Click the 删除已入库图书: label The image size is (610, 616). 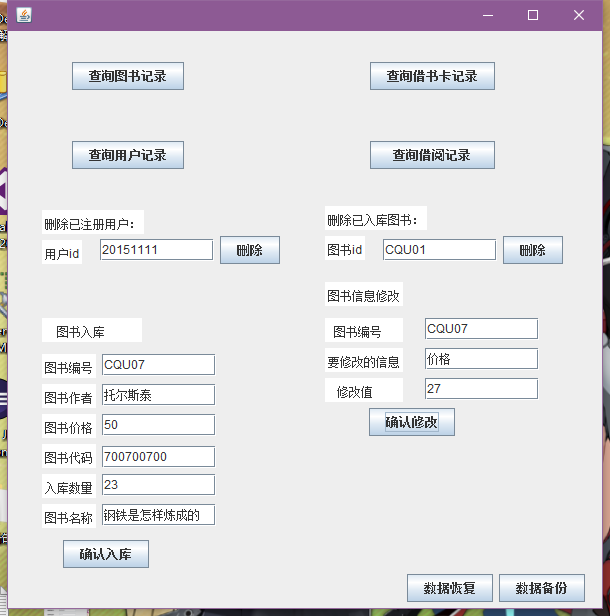[376, 218]
